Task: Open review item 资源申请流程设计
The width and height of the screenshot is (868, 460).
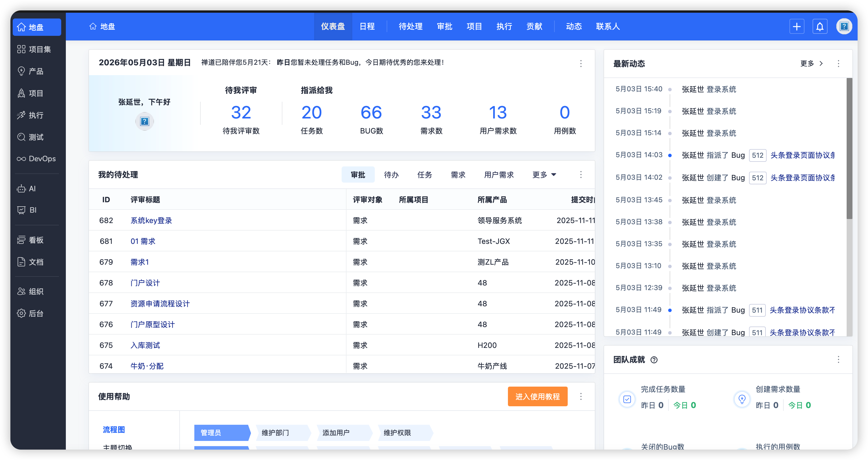Action: (160, 303)
